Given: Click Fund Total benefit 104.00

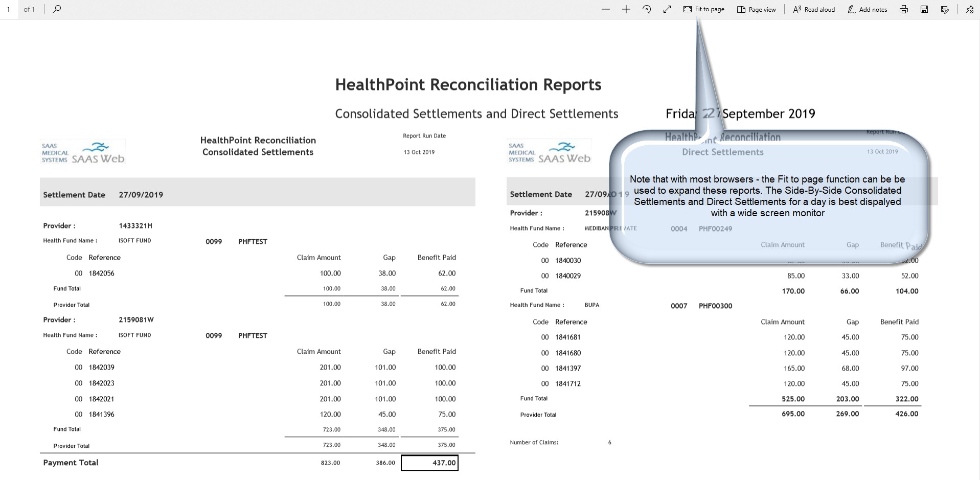Looking at the screenshot, I should point(906,291).
